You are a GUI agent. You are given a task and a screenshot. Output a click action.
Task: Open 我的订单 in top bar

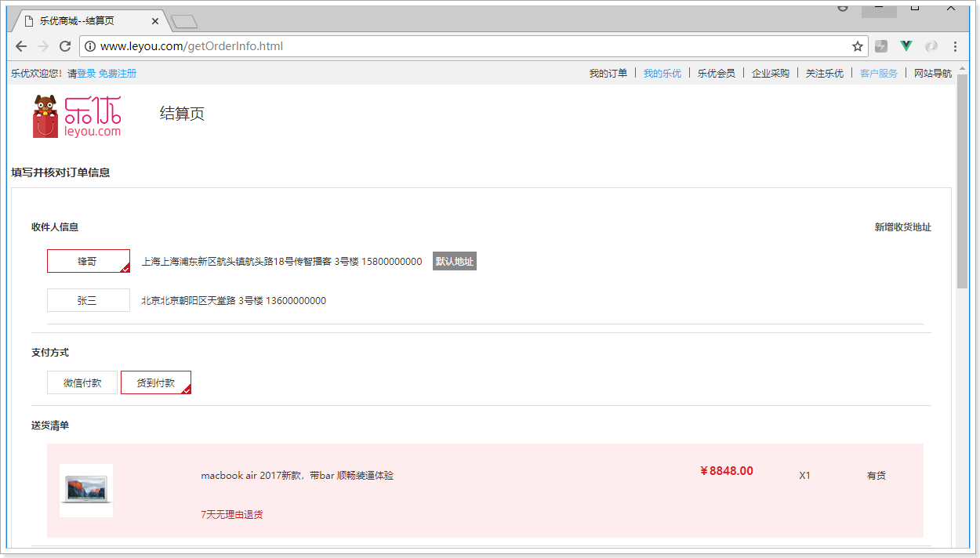tap(608, 74)
